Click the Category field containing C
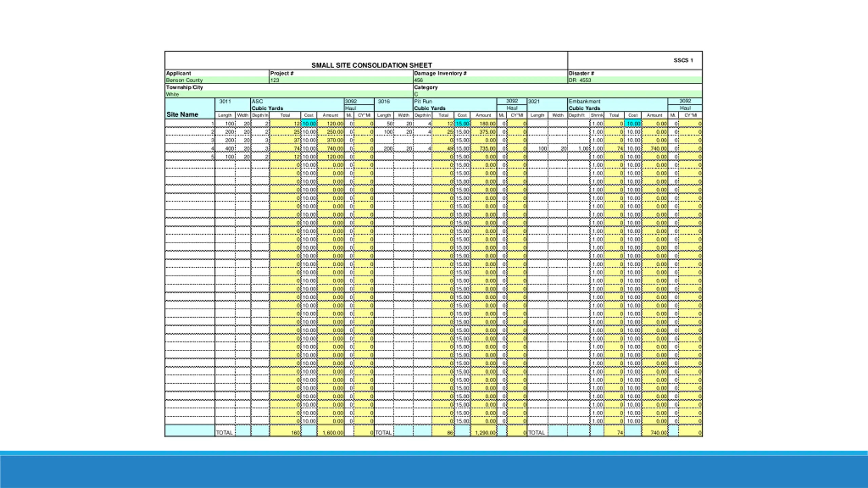The image size is (868, 488). 558,94
